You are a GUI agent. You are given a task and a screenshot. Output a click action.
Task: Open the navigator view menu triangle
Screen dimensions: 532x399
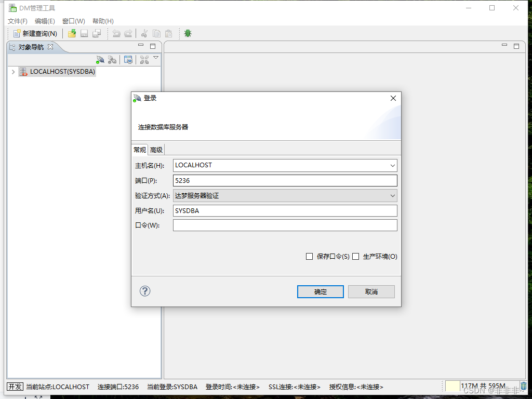tap(156, 58)
